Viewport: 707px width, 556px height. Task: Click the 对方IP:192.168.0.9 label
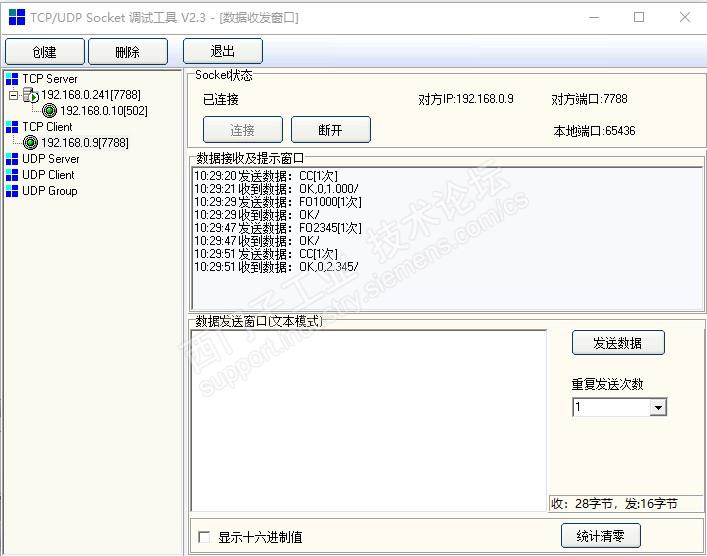pos(466,99)
